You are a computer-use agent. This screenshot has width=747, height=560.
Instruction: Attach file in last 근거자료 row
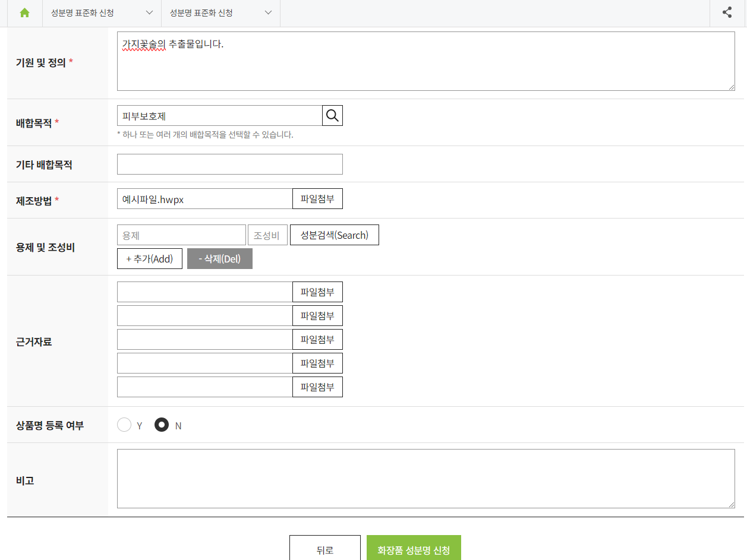tap(317, 387)
